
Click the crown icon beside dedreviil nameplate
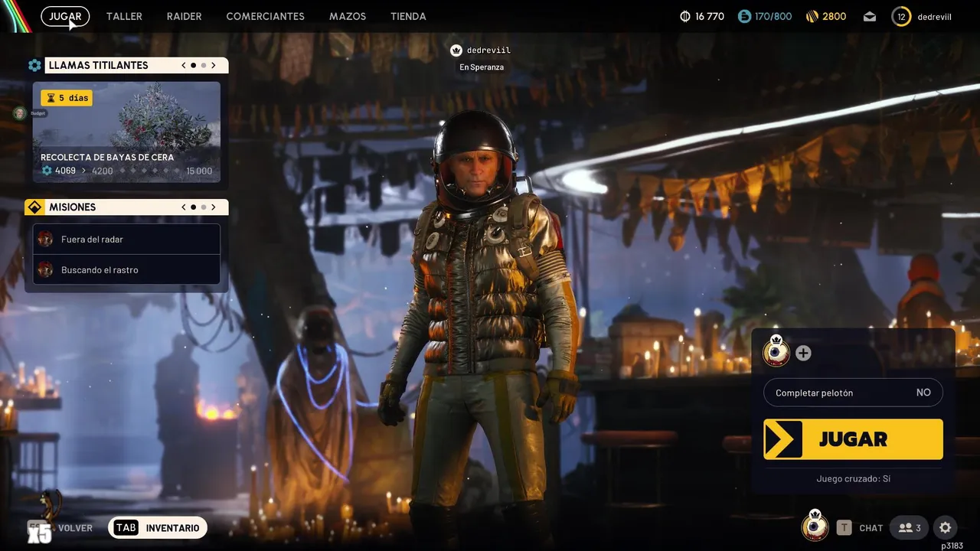[456, 51]
